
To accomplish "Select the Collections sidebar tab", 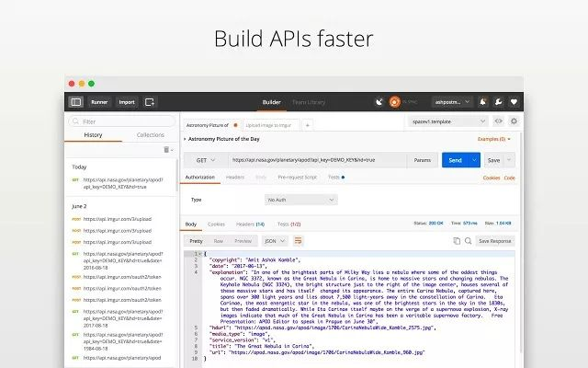I will [151, 135].
